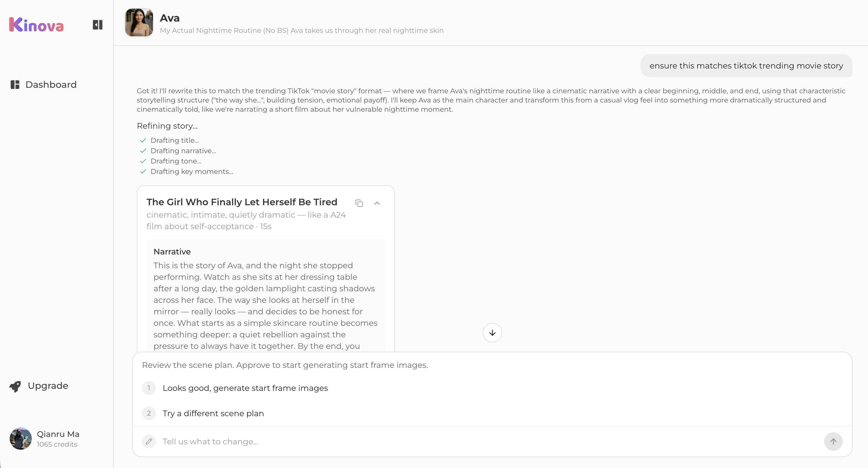
Task: Collapse the sidebar panel icon
Action: coord(97,25)
